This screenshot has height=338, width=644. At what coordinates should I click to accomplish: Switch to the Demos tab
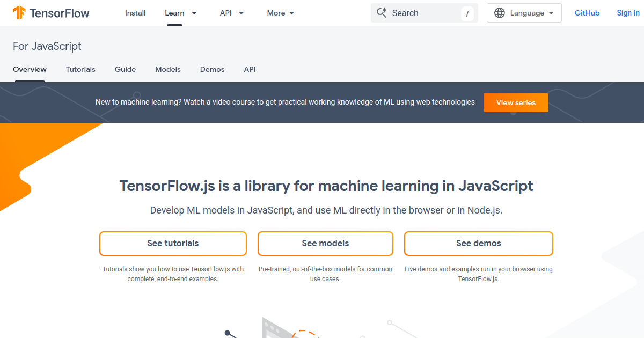213,69
